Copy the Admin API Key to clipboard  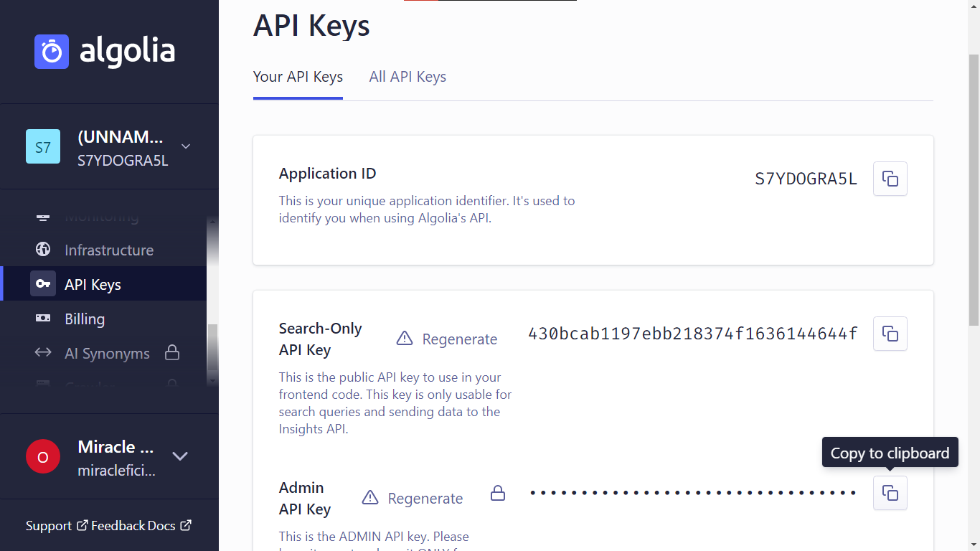click(x=890, y=493)
